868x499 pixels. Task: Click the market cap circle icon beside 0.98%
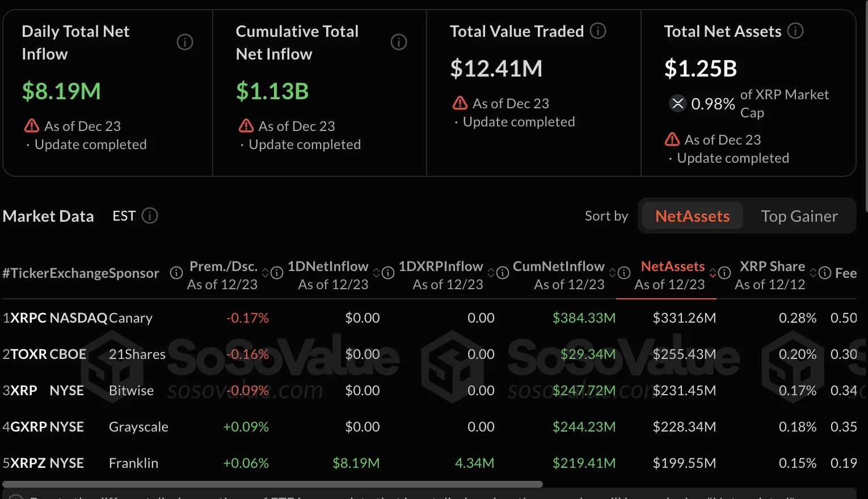(x=678, y=103)
